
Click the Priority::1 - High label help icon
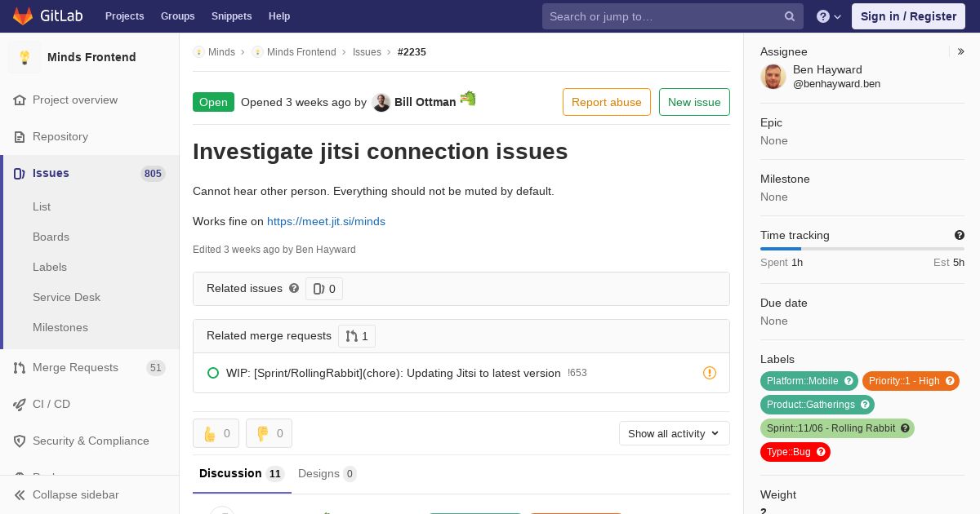pos(950,381)
